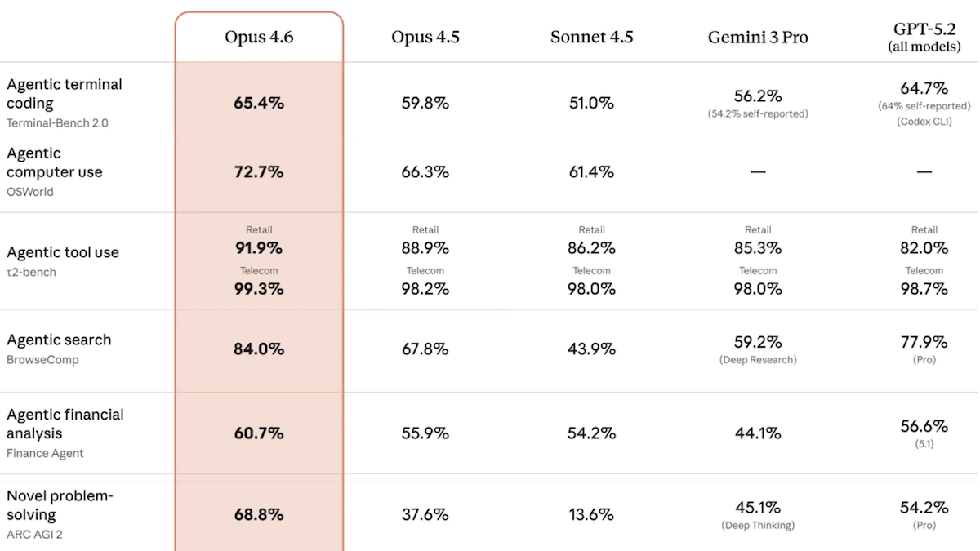Select the Agentic computer use row label
Viewport: 980px width, 551px height.
(55, 162)
